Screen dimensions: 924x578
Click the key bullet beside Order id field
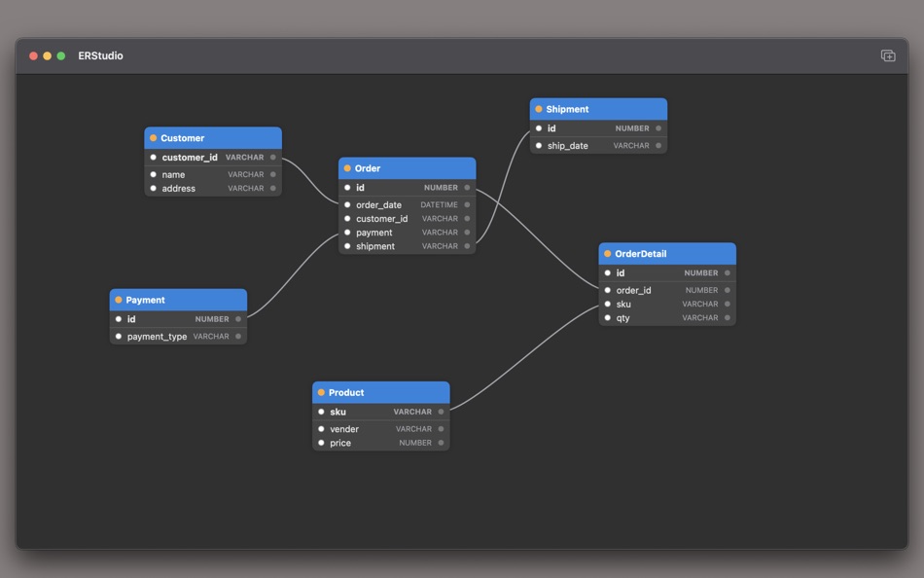coord(347,187)
